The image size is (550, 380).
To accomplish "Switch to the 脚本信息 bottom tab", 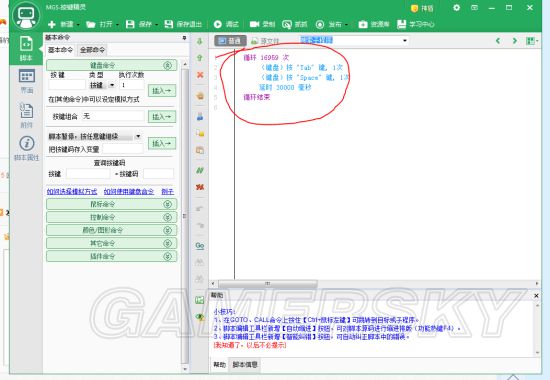I will [245, 365].
